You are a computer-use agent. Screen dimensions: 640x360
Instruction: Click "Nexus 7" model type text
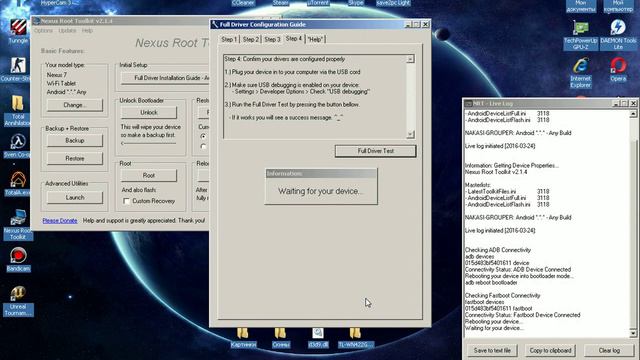[56, 75]
